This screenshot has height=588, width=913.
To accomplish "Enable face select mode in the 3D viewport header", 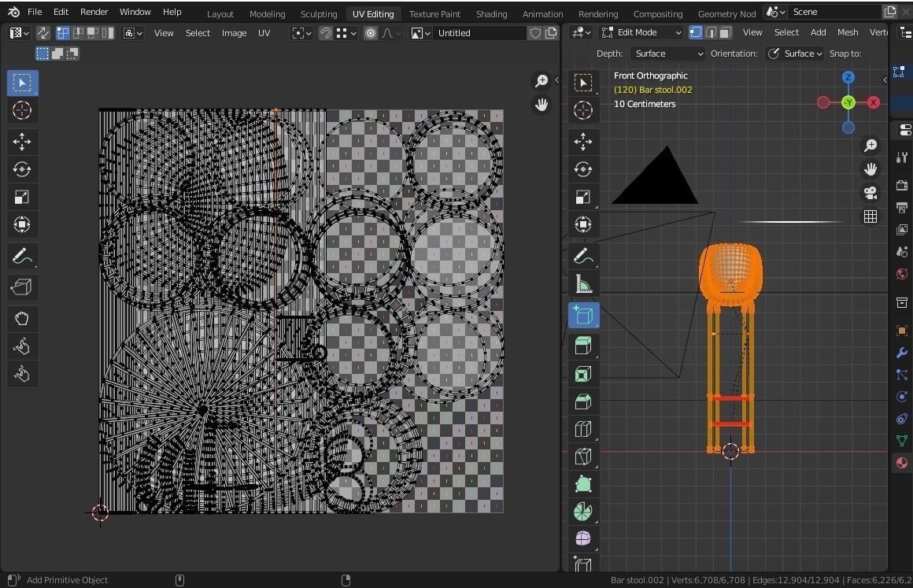I will (x=726, y=32).
